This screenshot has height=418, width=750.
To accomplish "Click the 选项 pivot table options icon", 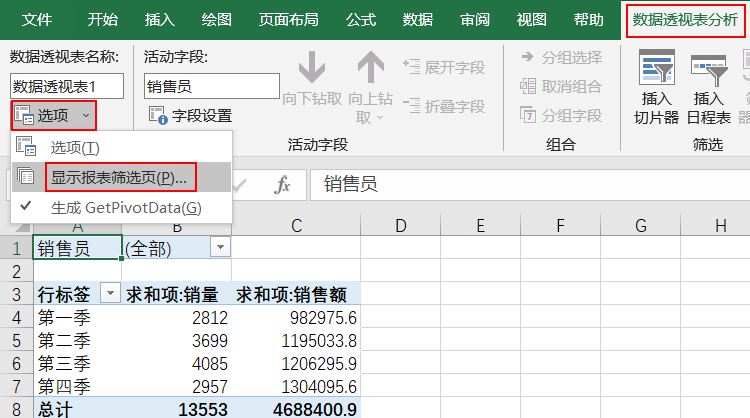I will click(23, 115).
